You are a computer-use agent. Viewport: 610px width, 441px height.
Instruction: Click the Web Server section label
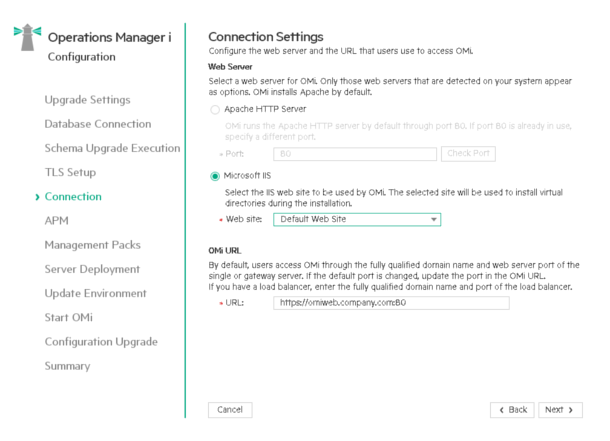230,67
